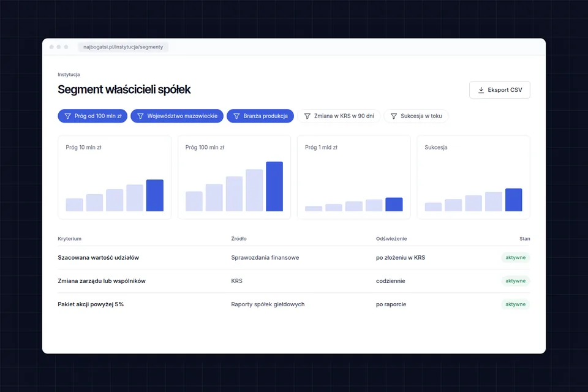Click the Raporty spółek giełdowych cell
The width and height of the screenshot is (588, 392).
click(268, 304)
